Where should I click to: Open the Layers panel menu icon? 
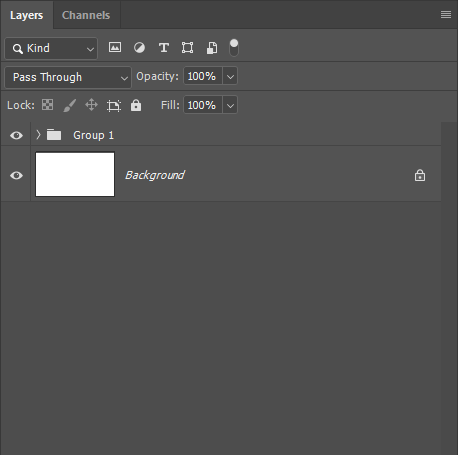446,15
